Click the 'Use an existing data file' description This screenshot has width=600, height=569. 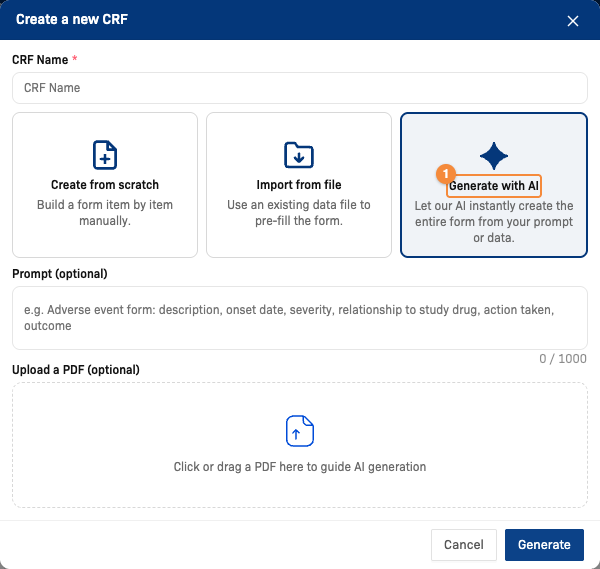pyautogui.click(x=299, y=213)
